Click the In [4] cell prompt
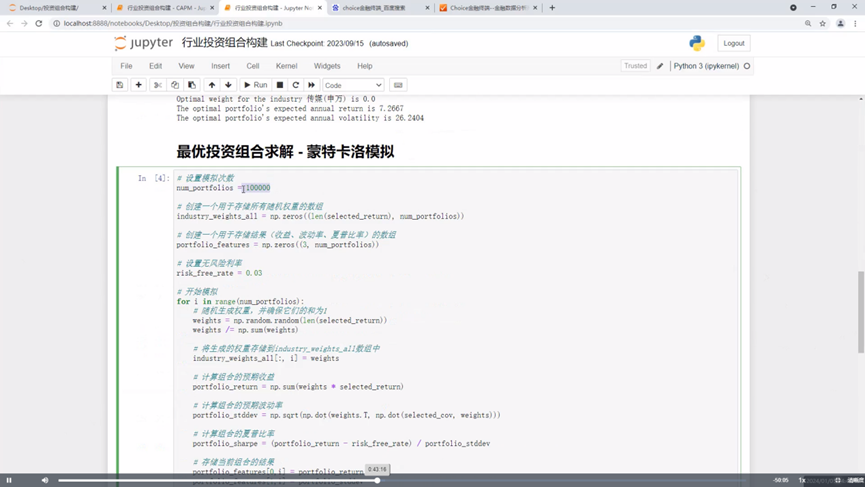865x487 pixels. pos(154,178)
